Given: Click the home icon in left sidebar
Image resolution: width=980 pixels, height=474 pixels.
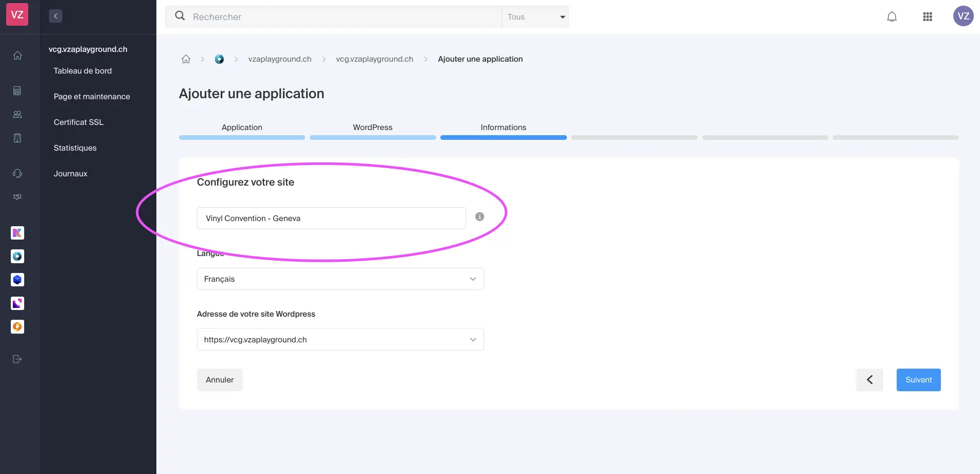Looking at the screenshot, I should (x=17, y=56).
